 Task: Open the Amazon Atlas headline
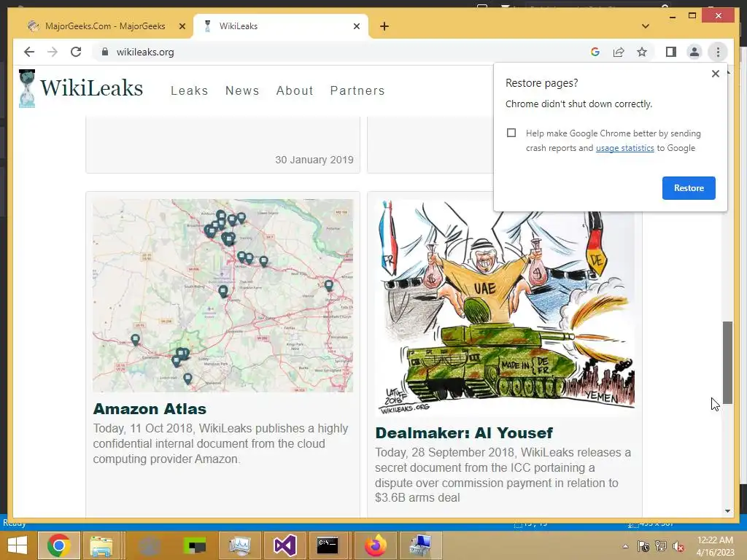[150, 408]
